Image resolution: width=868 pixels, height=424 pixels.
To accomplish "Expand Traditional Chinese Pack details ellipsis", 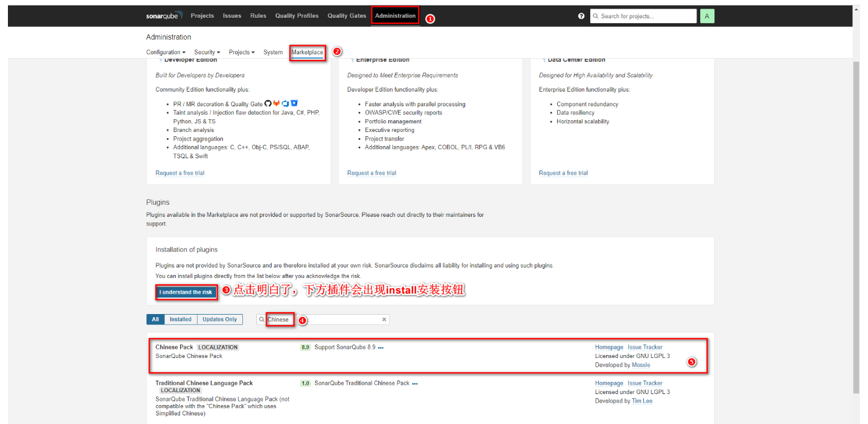I will coord(415,384).
